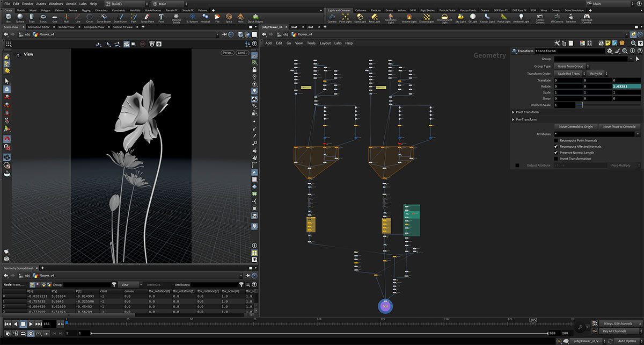This screenshot has width=644, height=345.
Task: Enable Recompute Point Normals checkbox
Action: [556, 140]
